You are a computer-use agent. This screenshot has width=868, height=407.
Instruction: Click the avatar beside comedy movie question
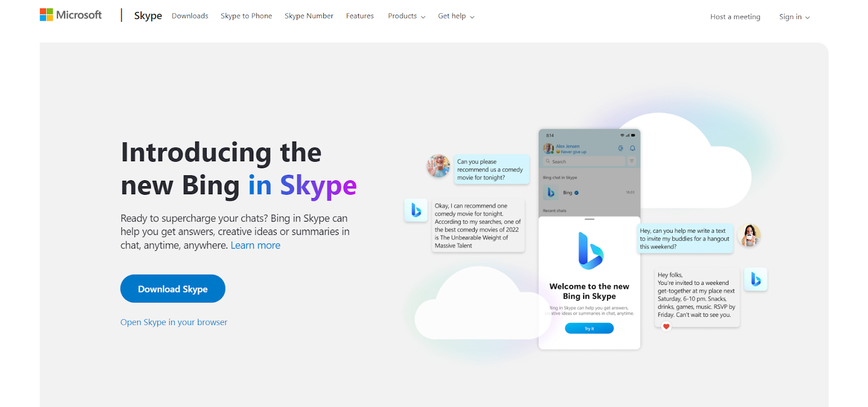[x=438, y=166]
